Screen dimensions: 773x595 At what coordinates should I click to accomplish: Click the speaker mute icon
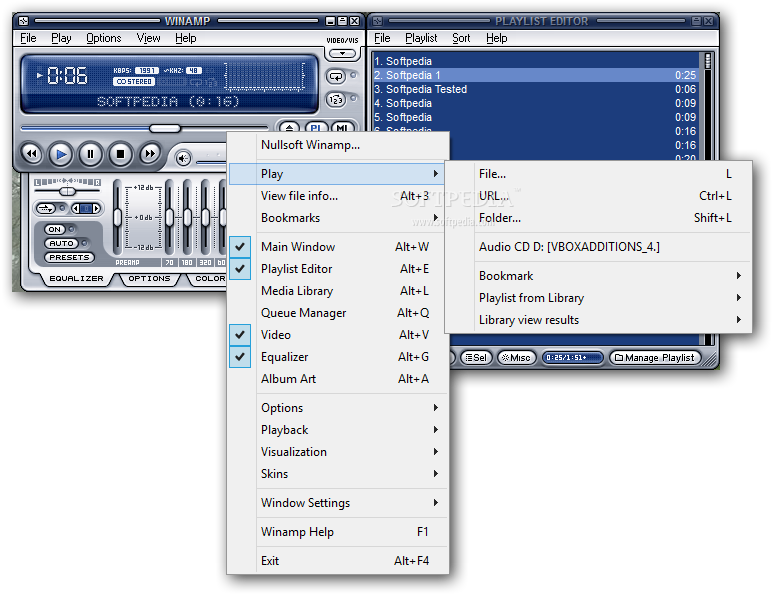point(183,159)
